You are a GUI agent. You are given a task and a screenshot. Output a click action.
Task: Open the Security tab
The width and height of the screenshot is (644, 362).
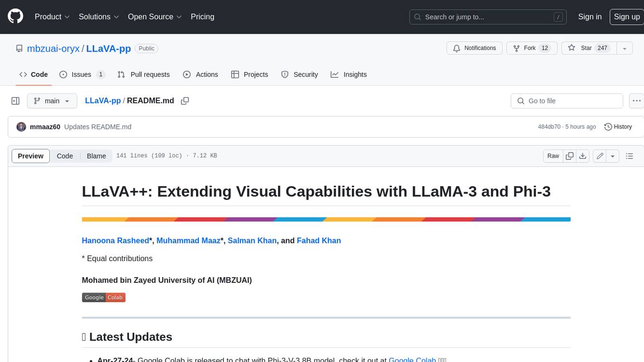click(x=299, y=74)
